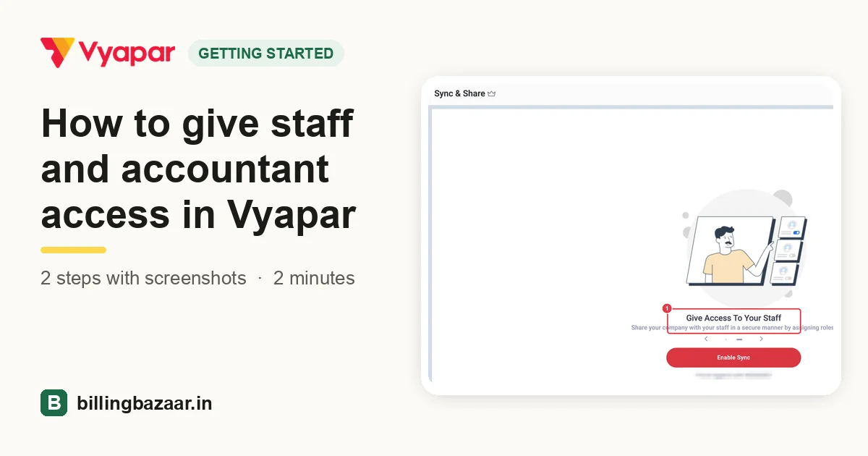Image resolution: width=868 pixels, height=456 pixels.
Task: Click the Give Access To Your Staff heading
Action: click(733, 318)
